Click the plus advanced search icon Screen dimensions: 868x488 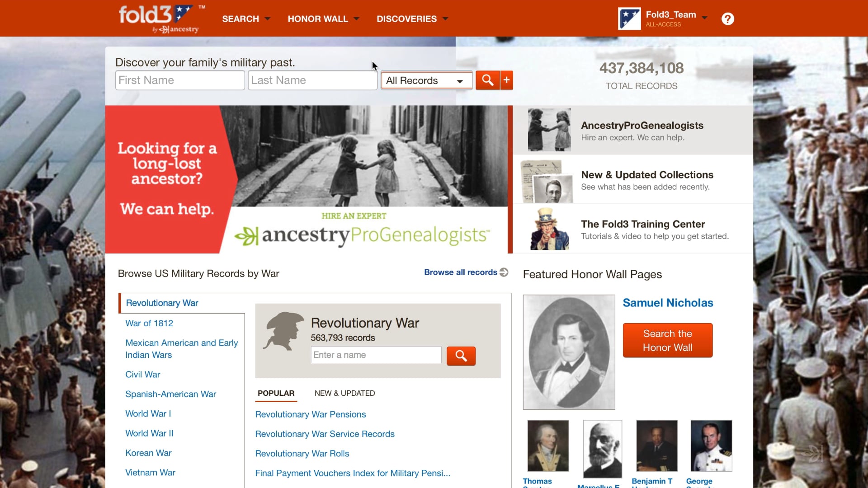[507, 80]
